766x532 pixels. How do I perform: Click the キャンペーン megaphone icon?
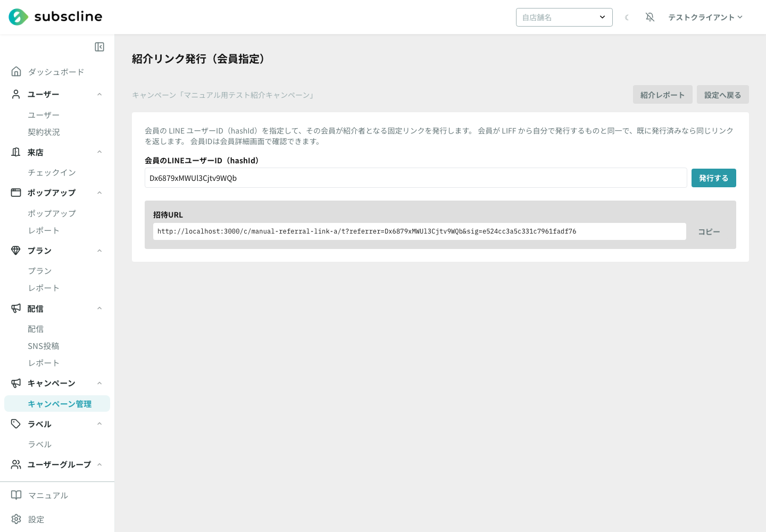tap(16, 383)
